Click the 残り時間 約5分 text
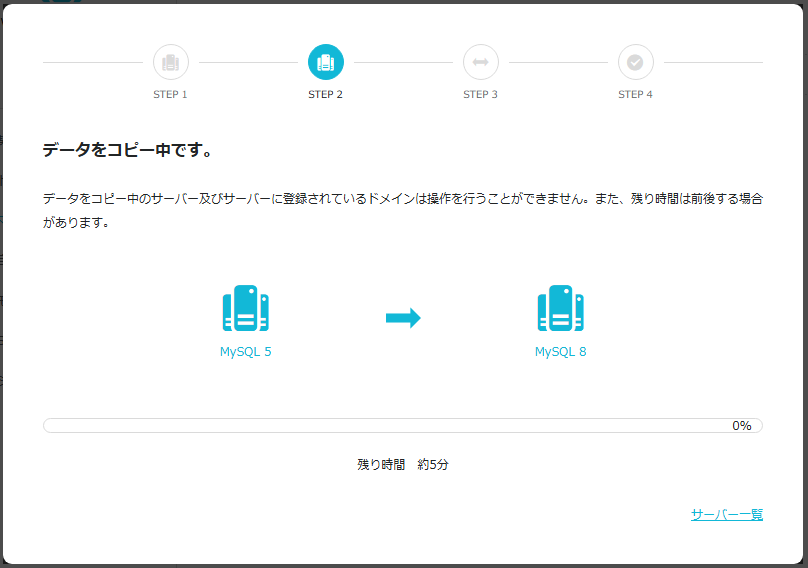808x568 pixels. pos(403,464)
